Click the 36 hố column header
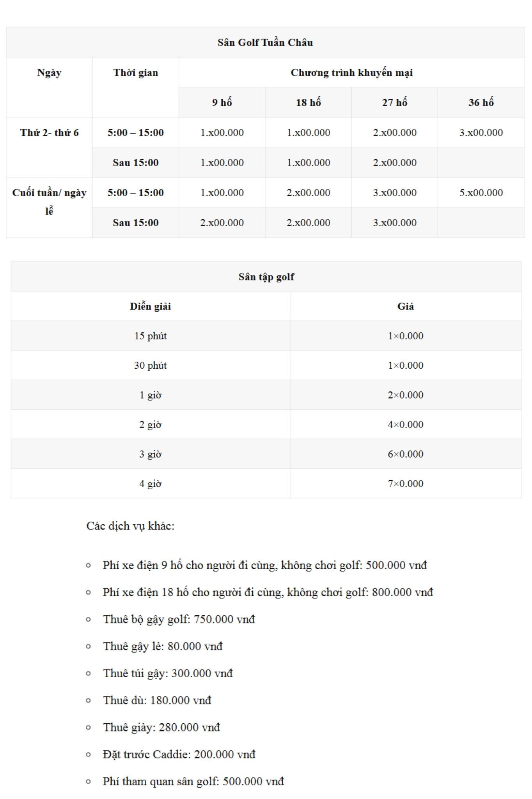Screen dimensions: 532x799 click(x=481, y=103)
